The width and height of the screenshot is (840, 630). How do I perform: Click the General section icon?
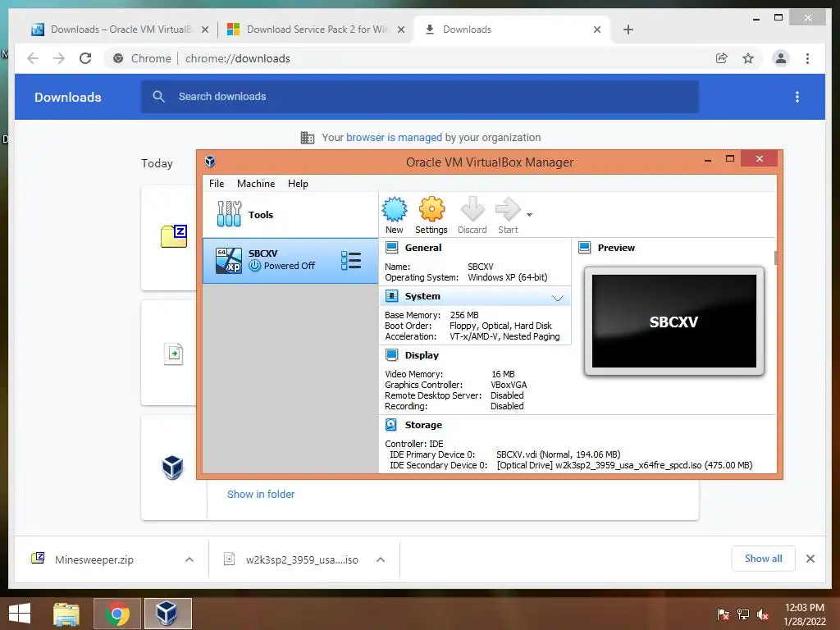[391, 248]
